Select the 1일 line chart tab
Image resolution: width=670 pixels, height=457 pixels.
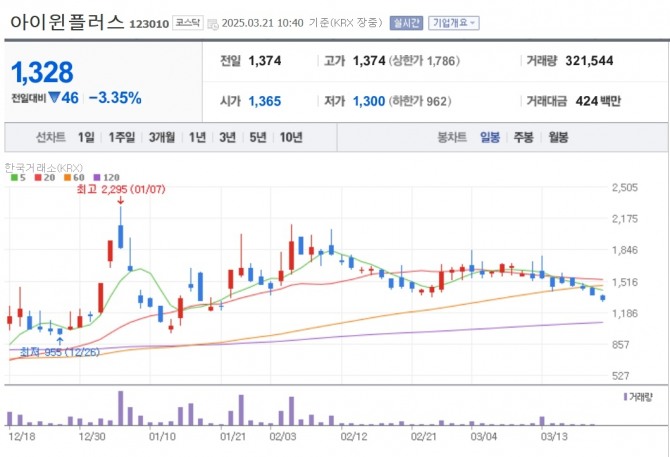pos(86,138)
